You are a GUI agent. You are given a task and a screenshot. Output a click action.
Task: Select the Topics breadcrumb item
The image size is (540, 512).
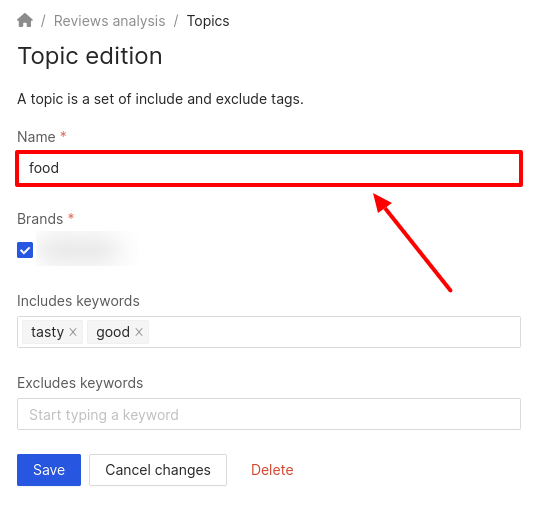pyautogui.click(x=208, y=21)
